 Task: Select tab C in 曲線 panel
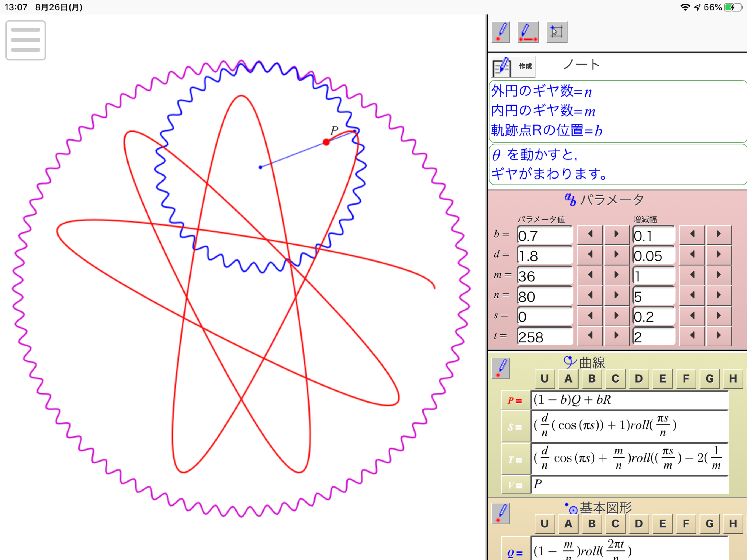(x=615, y=379)
